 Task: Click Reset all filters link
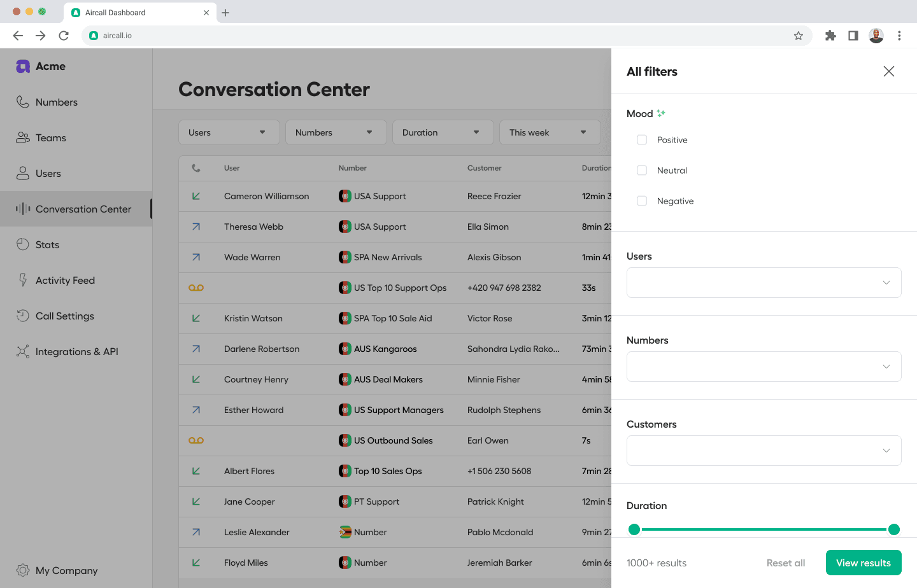785,563
